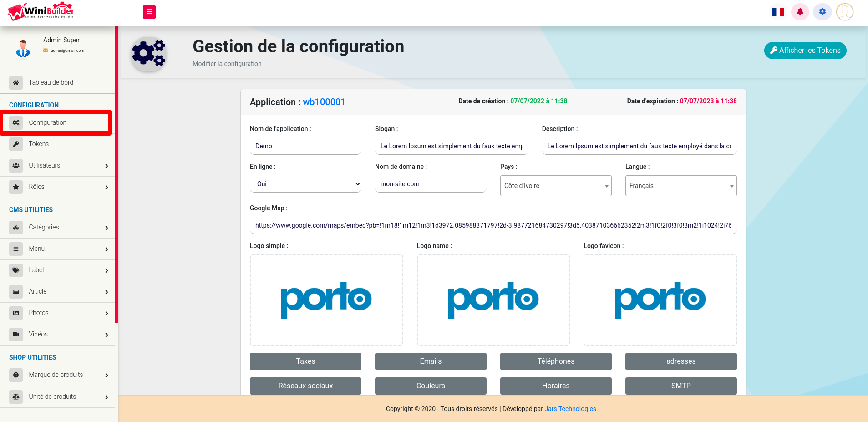Open the Langue dropdown showing Français
868x422 pixels.
pos(681,186)
